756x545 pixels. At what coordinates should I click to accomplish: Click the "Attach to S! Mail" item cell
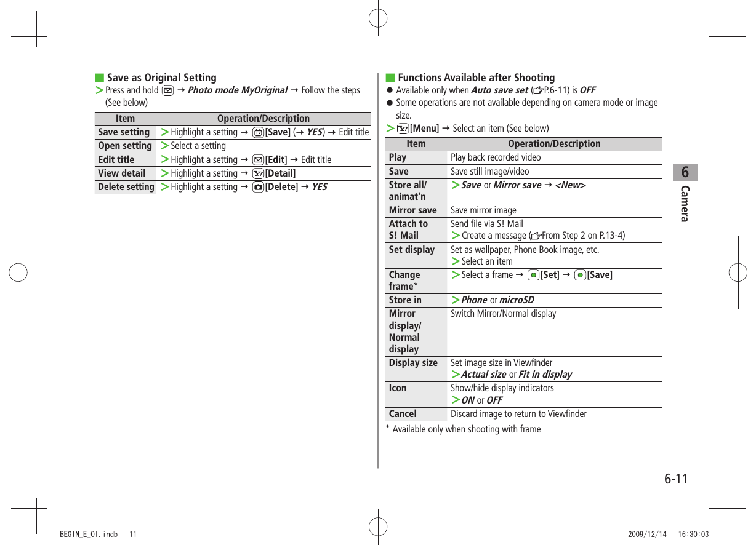416,229
